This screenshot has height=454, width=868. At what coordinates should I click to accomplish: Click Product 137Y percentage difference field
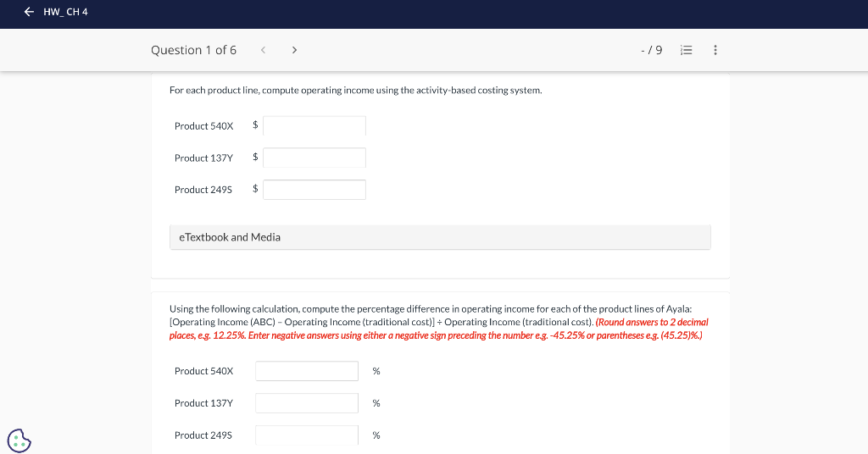click(307, 403)
